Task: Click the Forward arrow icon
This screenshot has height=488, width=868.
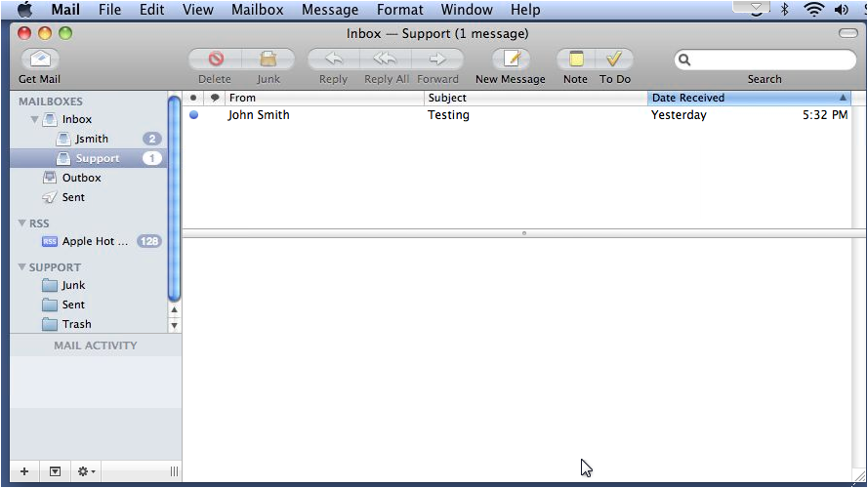Action: click(x=437, y=59)
